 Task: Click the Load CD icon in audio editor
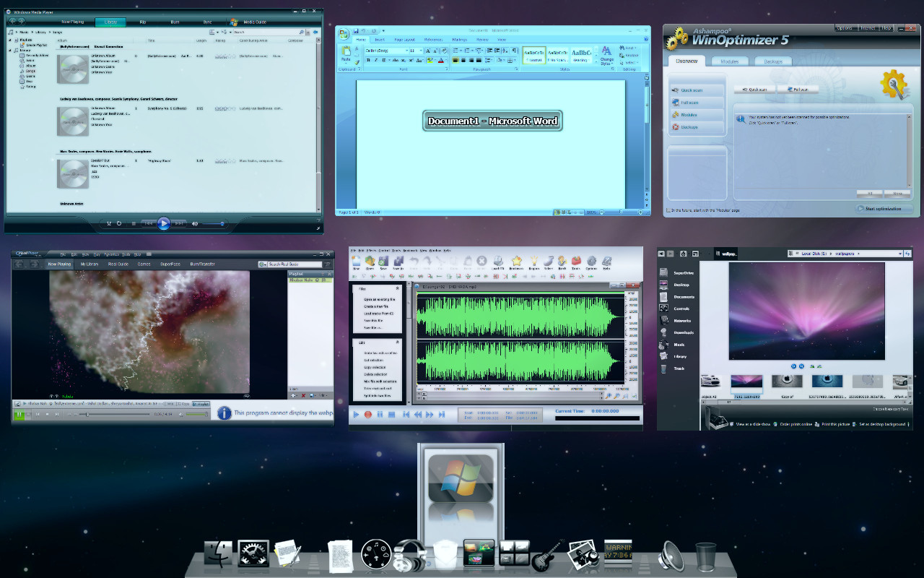pyautogui.click(x=497, y=262)
